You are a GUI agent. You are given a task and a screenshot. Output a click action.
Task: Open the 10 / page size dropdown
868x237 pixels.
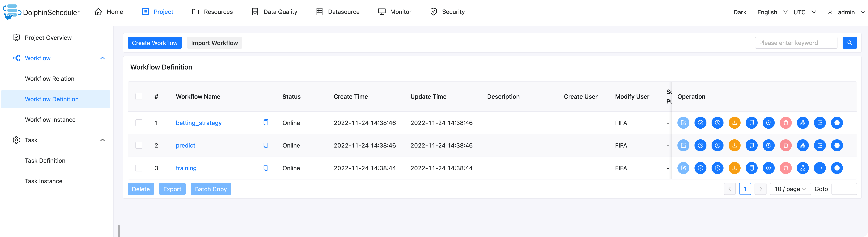point(790,189)
